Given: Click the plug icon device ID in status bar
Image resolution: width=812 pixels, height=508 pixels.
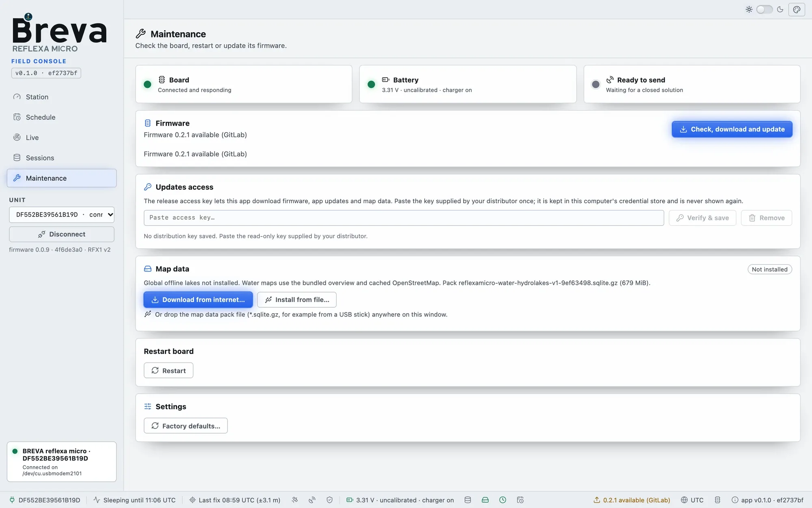Looking at the screenshot, I should (x=45, y=500).
